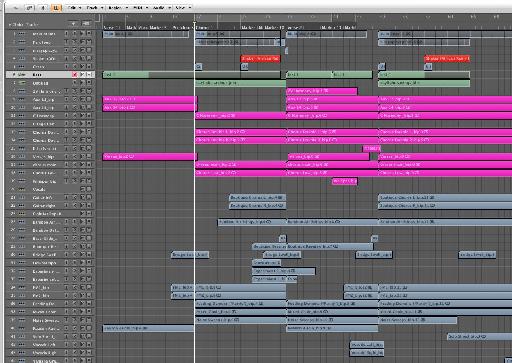
Task: Click the Guitar right track icon
Action: [22, 206]
